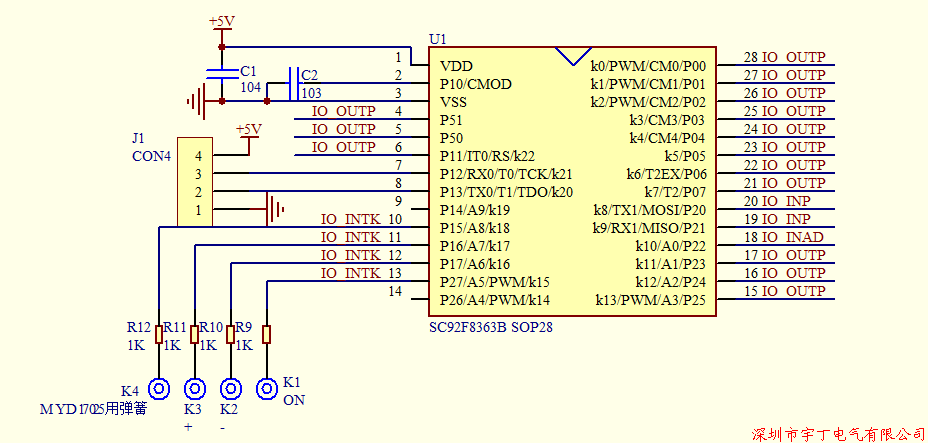Select the IO INP label at pin 20

(786, 201)
